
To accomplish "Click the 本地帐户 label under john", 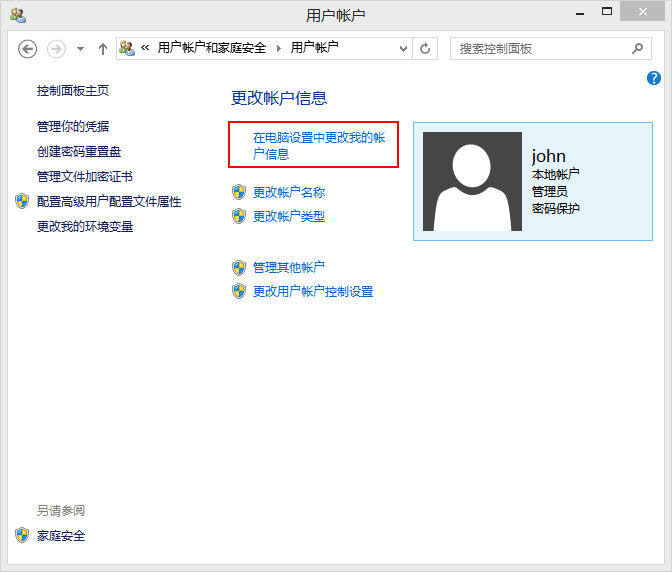I will click(555, 174).
